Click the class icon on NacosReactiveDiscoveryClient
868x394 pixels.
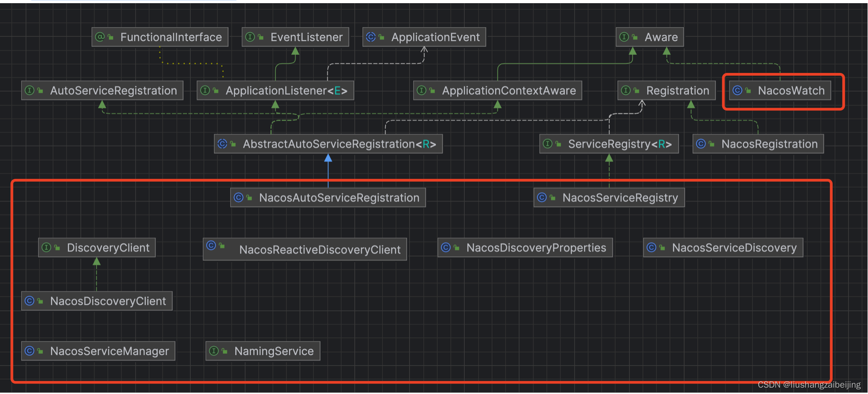[x=212, y=245]
